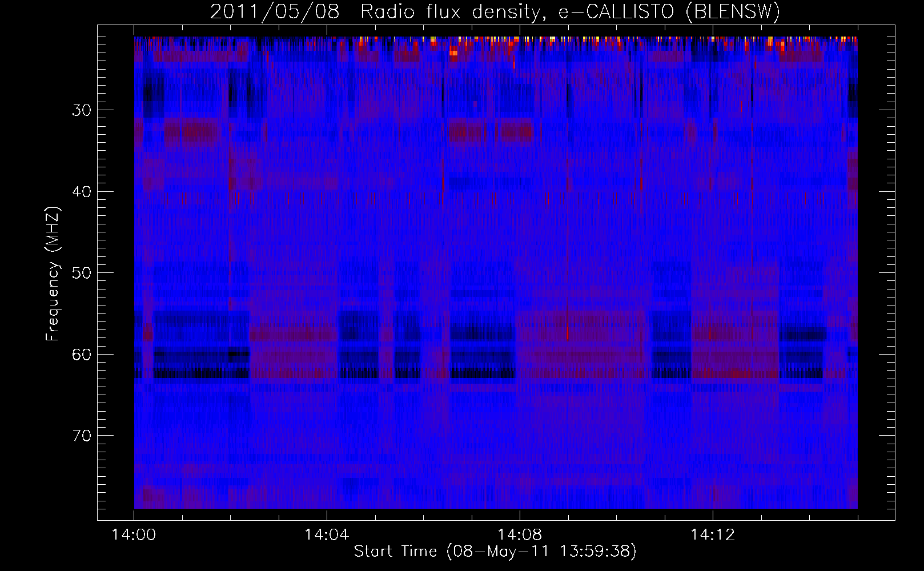Click the 70 frequency tick label

point(82,436)
